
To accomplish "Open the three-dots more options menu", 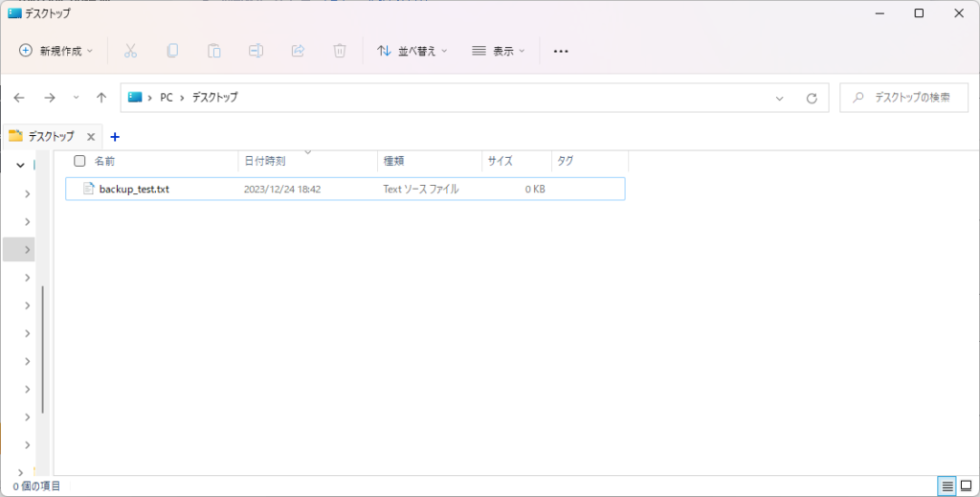I will (x=562, y=51).
